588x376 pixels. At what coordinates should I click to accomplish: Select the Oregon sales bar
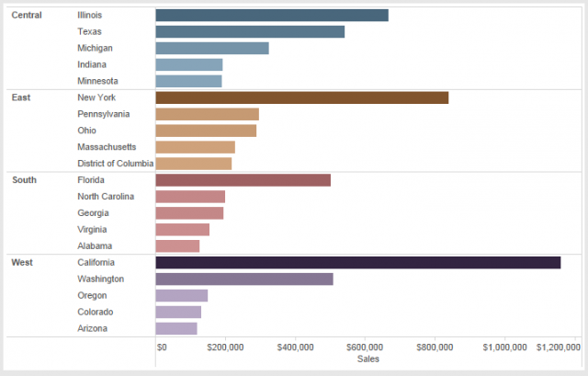pyautogui.click(x=182, y=296)
